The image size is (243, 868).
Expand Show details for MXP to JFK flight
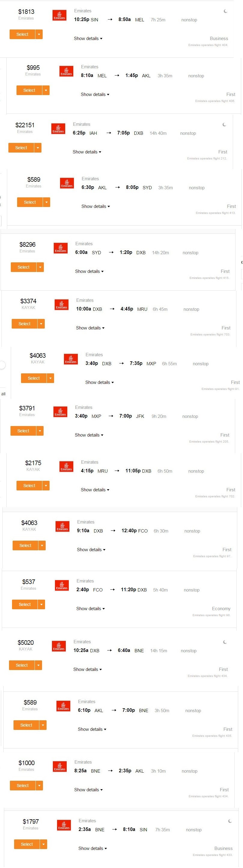pyautogui.click(x=89, y=435)
